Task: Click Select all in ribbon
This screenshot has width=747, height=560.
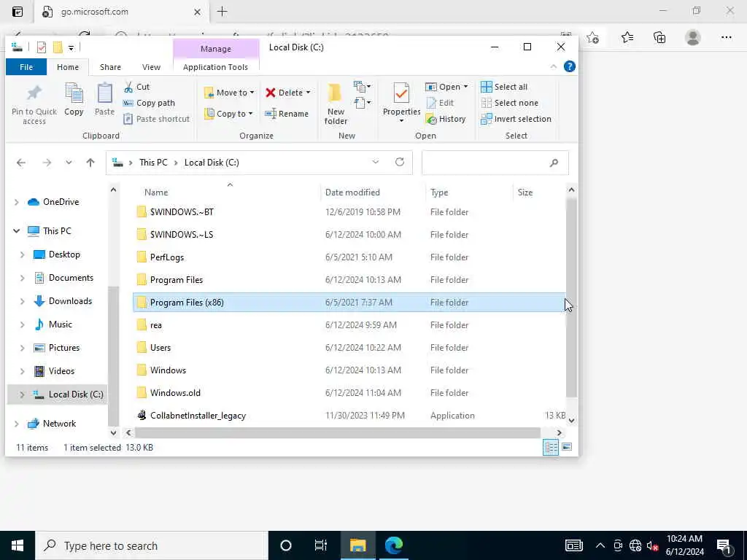Action: (504, 87)
